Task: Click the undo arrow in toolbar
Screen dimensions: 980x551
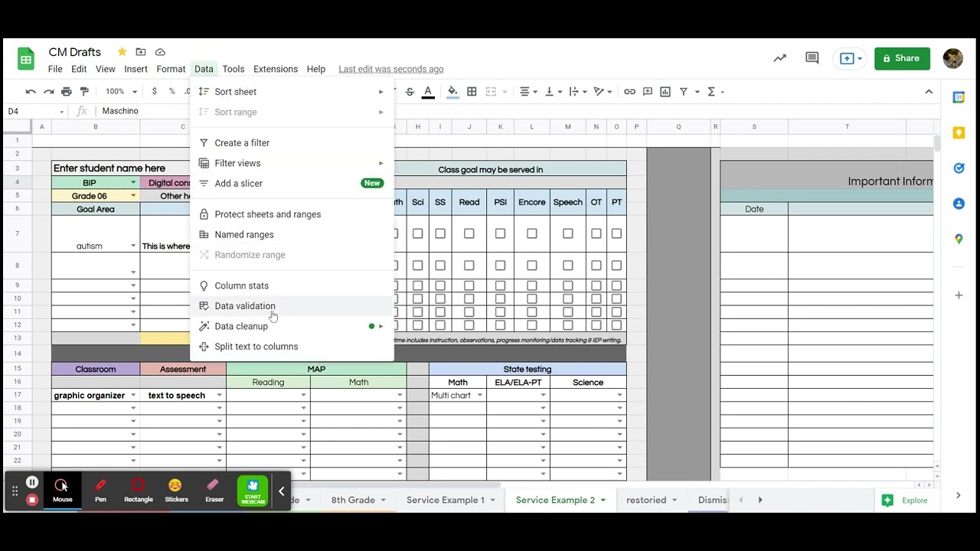Action: (x=31, y=92)
